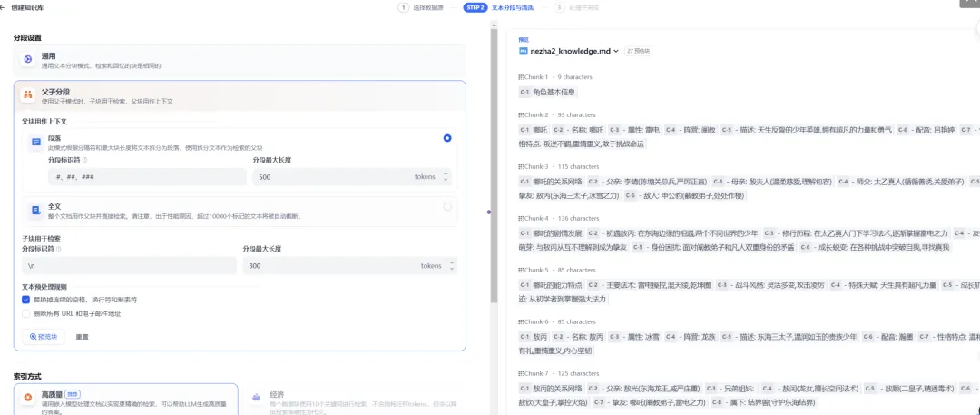Click the Chunk-1 grid handle icon

(x=521, y=77)
